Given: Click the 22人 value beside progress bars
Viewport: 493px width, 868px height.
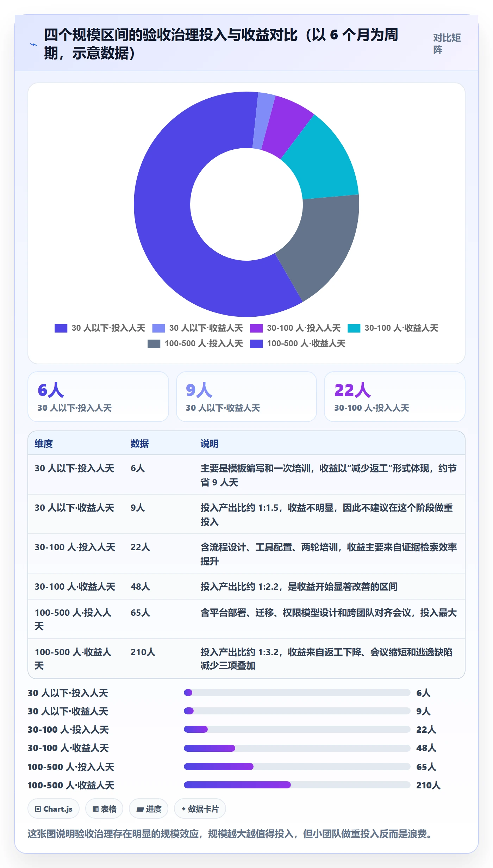Looking at the screenshot, I should 426,730.
